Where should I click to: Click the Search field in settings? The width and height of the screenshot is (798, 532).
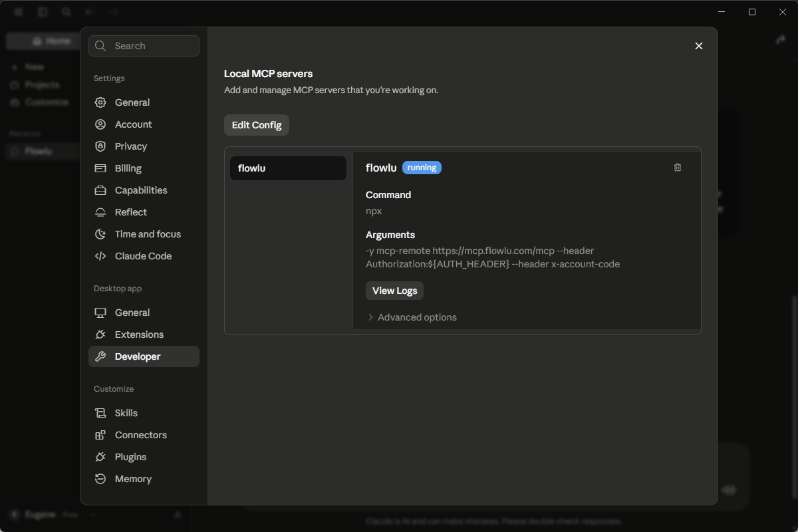(x=144, y=46)
